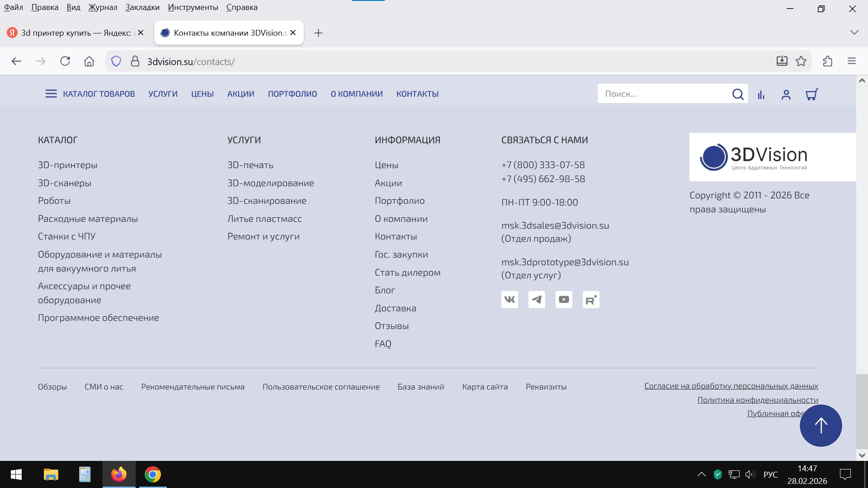Screen dimensions: 868x488
Task: Open Firefox application menu hamburger
Action: click(x=852, y=61)
